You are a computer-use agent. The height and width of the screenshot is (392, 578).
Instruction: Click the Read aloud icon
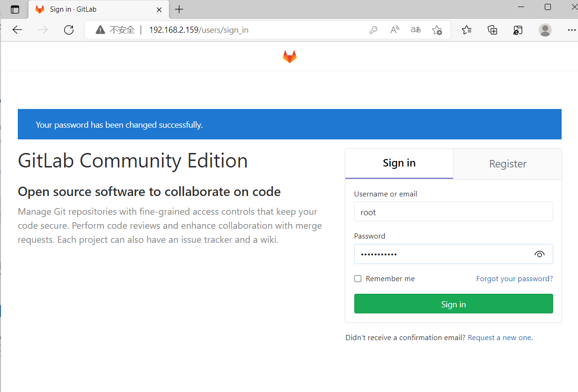[395, 30]
